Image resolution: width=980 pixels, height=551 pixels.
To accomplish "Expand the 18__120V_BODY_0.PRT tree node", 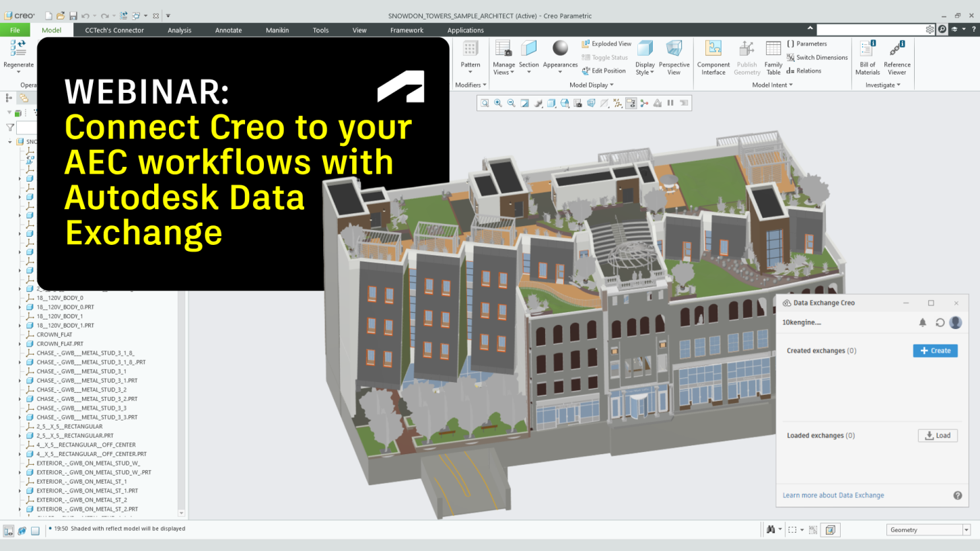I will pyautogui.click(x=20, y=307).
